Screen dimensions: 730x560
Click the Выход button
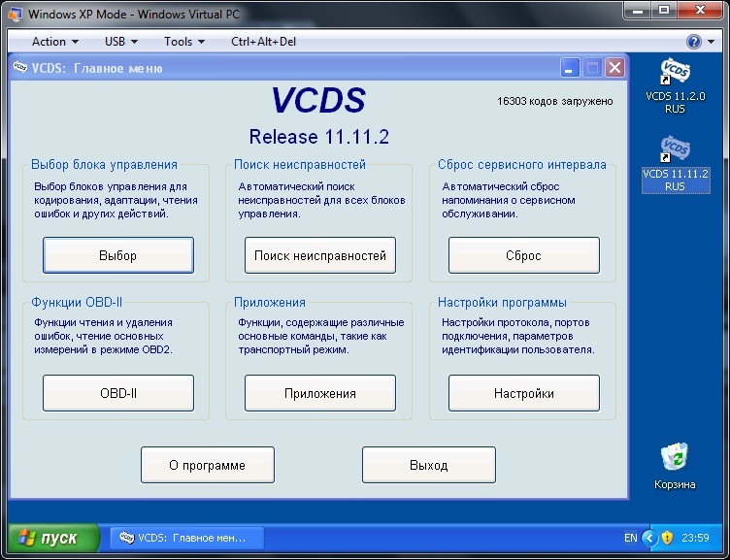click(429, 465)
